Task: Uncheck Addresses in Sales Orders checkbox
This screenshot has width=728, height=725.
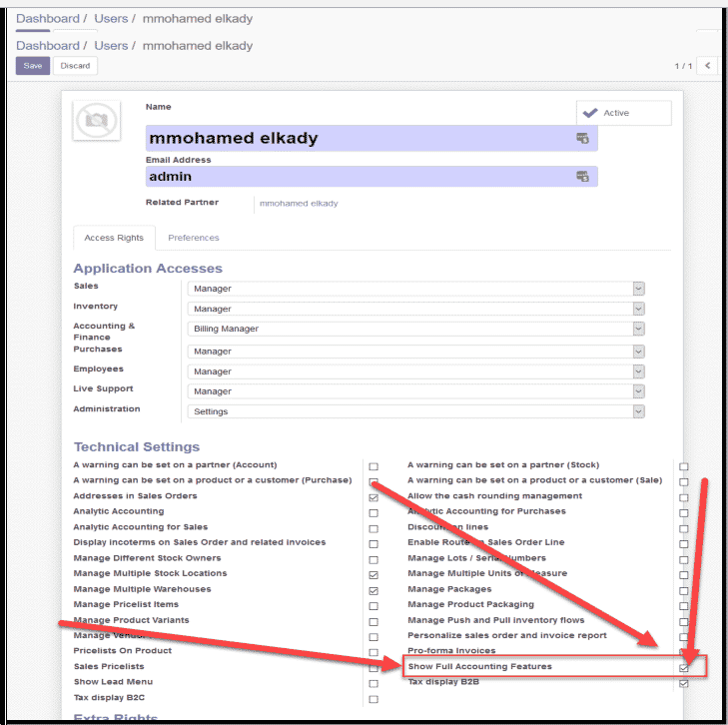Action: point(373,497)
